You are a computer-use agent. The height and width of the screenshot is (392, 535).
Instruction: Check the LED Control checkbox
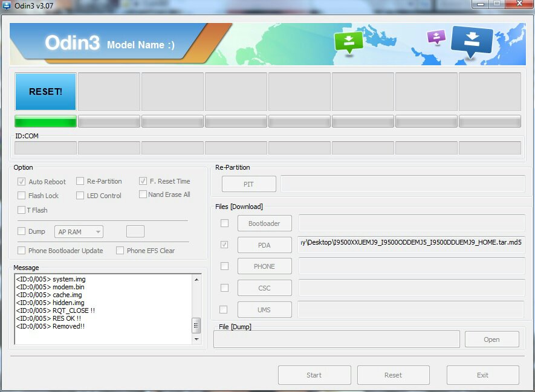(80, 196)
